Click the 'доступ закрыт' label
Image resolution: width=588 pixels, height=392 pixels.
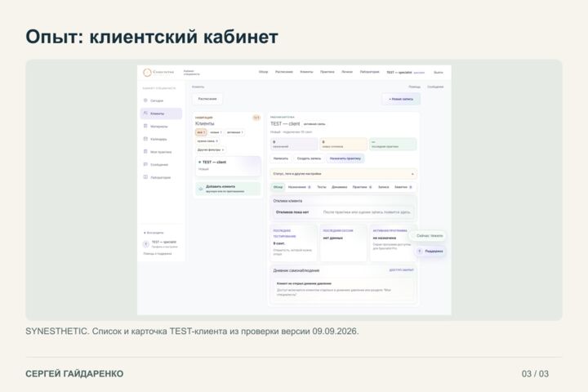click(x=401, y=270)
